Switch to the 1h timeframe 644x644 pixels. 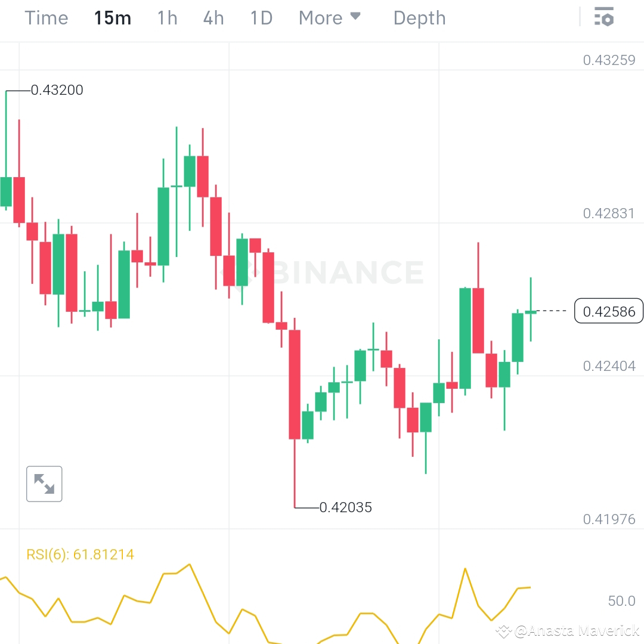point(167,18)
